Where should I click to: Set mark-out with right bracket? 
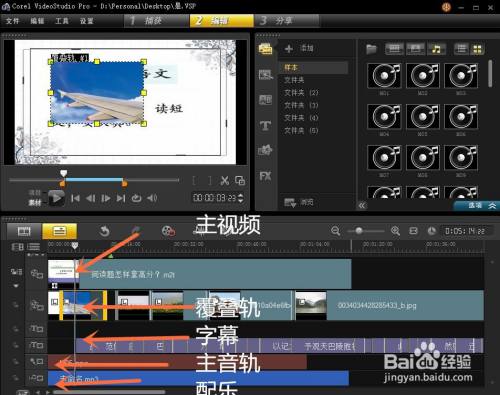pyautogui.click(x=210, y=180)
